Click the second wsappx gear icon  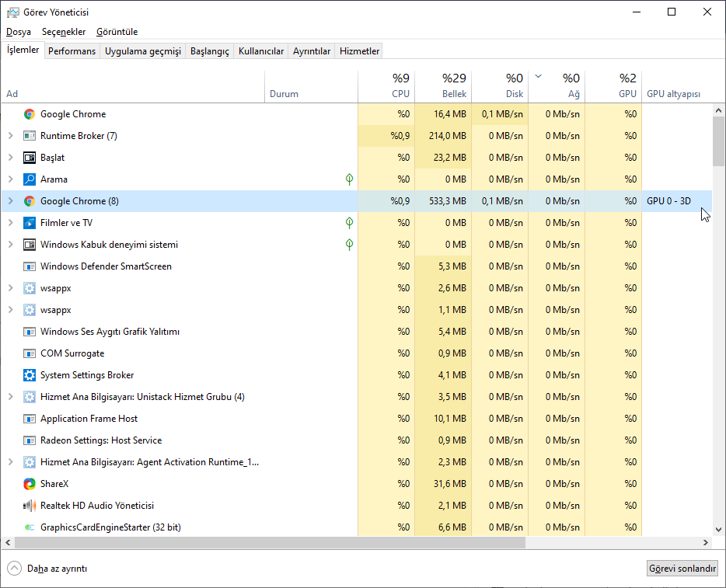coord(30,310)
